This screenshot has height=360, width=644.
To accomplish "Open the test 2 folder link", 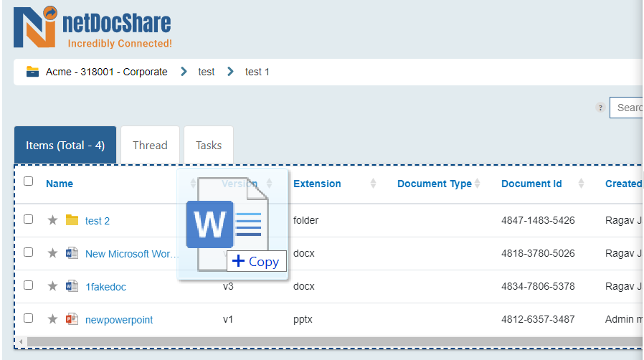I will click(98, 221).
